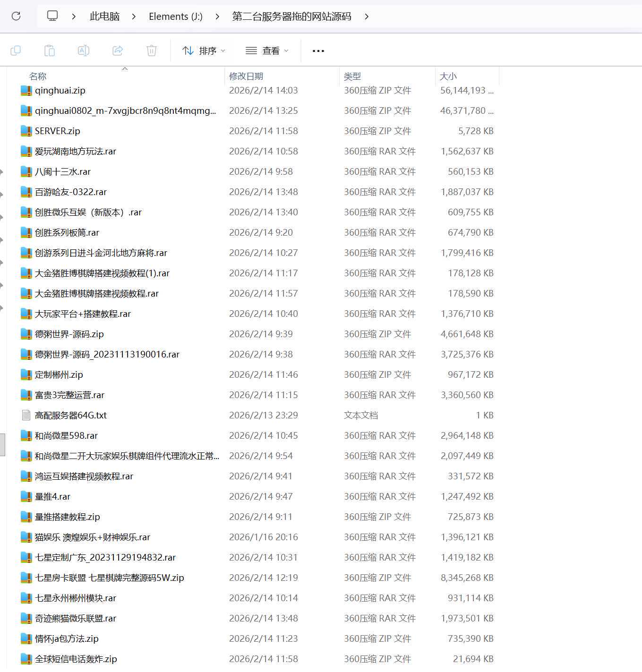Select file 和尚微星二开大玩家娱乐棋牌组件代理流水正常...
The height and width of the screenshot is (672, 642).
pyautogui.click(x=127, y=456)
